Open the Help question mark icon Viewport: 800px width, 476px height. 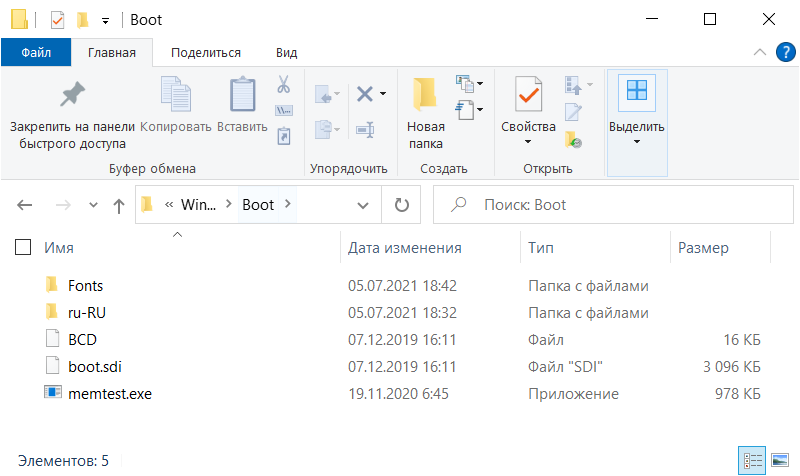coord(786,52)
